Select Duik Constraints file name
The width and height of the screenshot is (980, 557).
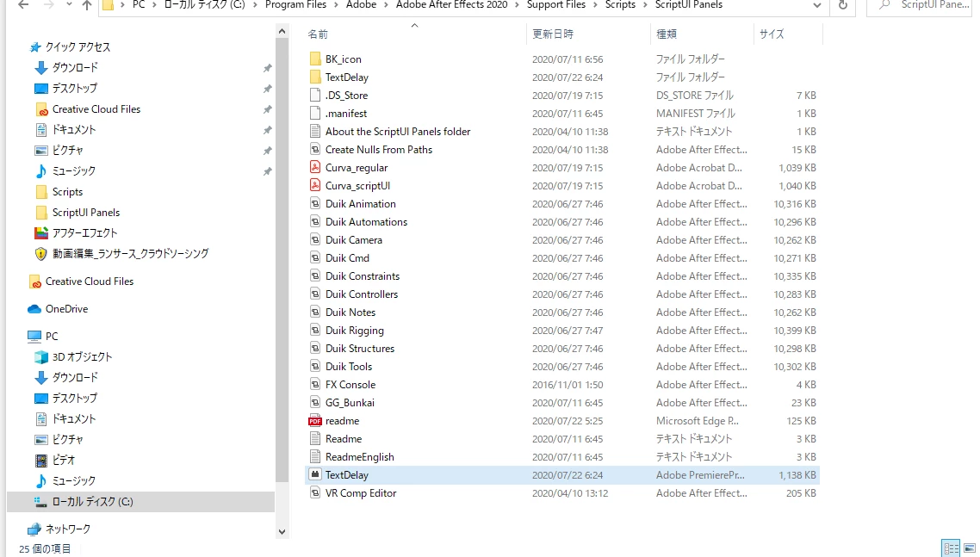click(363, 276)
